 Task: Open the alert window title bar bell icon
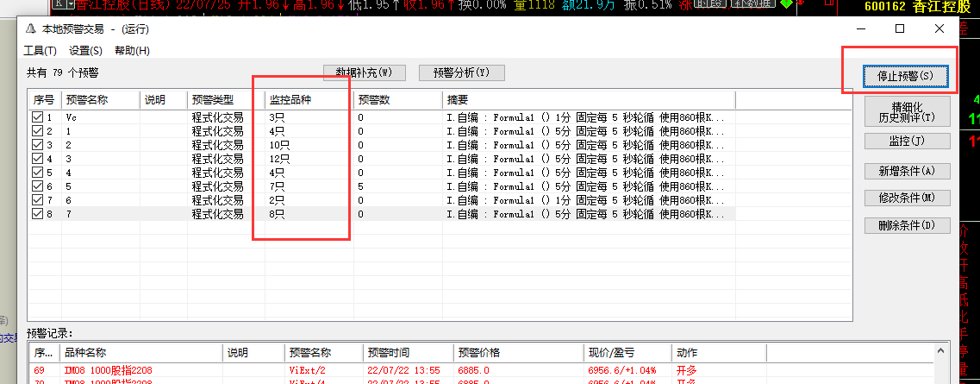(x=31, y=28)
